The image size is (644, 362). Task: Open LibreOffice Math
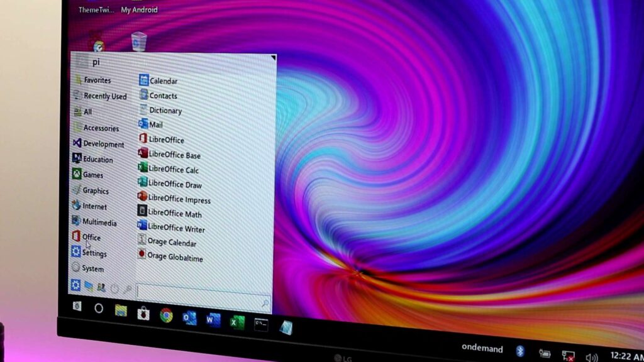pos(170,213)
